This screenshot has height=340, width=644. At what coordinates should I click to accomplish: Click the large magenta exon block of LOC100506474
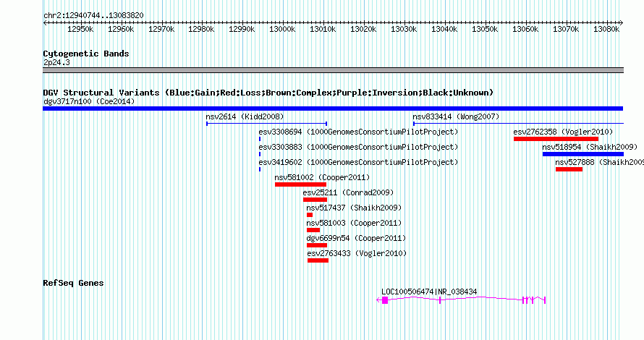pyautogui.click(x=385, y=301)
